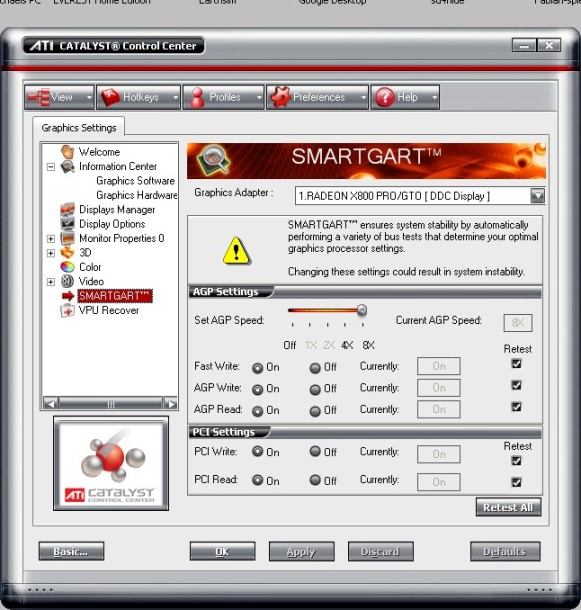This screenshot has width=581, height=610.
Task: Turn Fast Write On
Action: pos(257,368)
